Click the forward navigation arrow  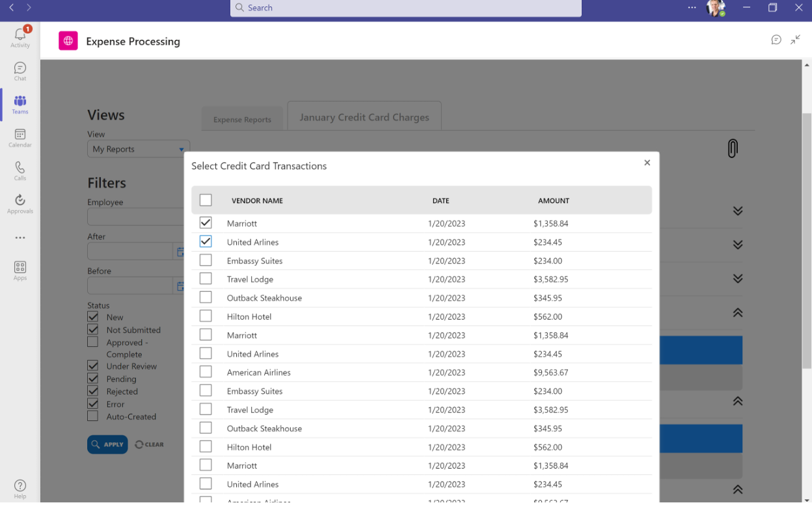(x=29, y=8)
